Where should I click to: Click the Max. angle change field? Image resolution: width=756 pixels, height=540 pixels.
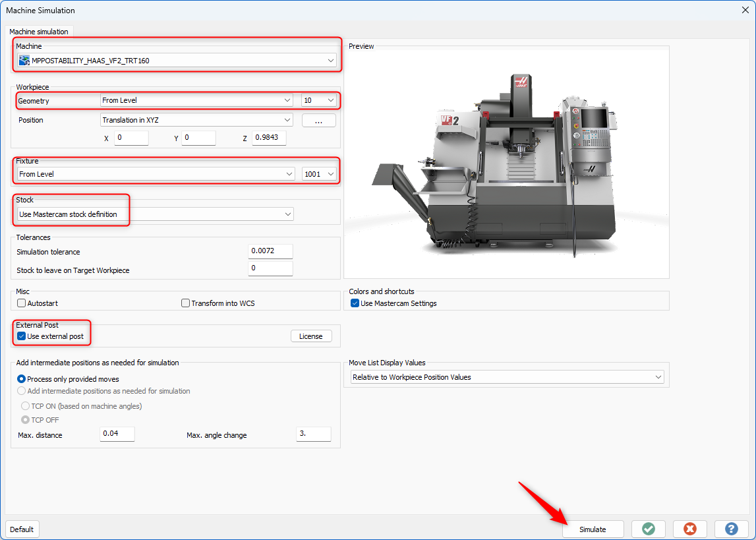point(313,434)
